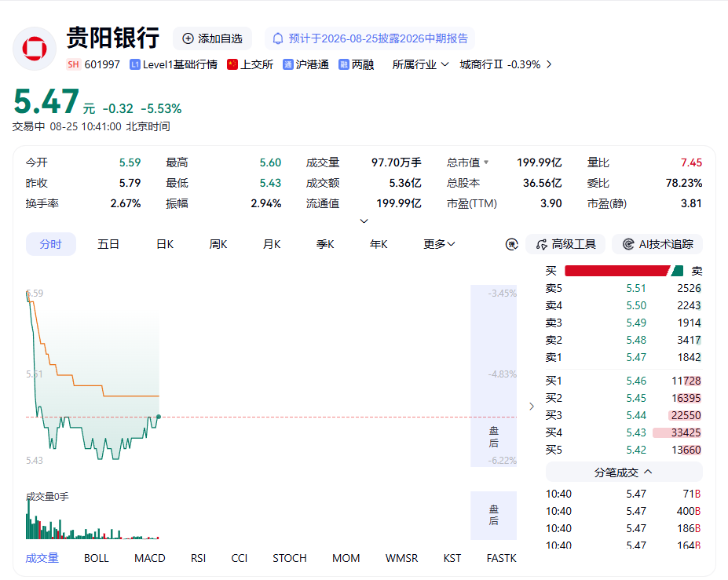Select the 成交量 indicator tab

click(x=42, y=558)
